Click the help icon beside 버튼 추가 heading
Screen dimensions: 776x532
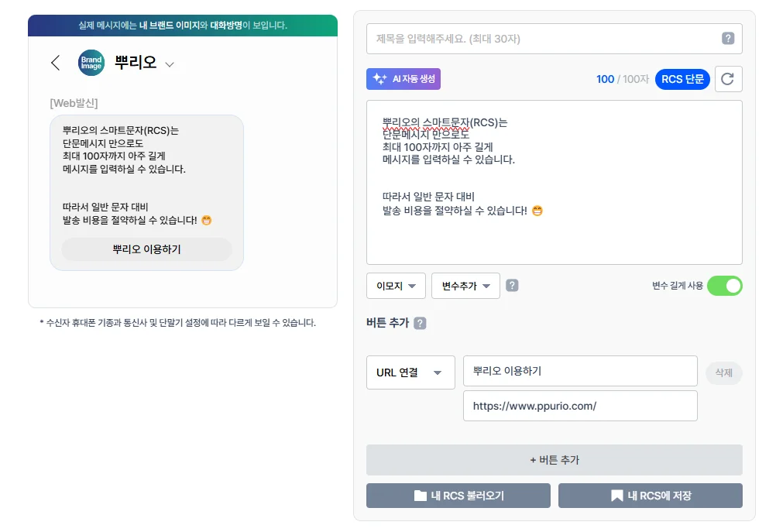click(x=420, y=324)
